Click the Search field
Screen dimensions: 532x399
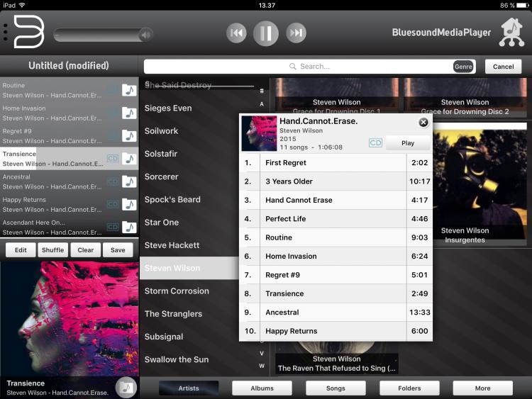click(x=309, y=67)
